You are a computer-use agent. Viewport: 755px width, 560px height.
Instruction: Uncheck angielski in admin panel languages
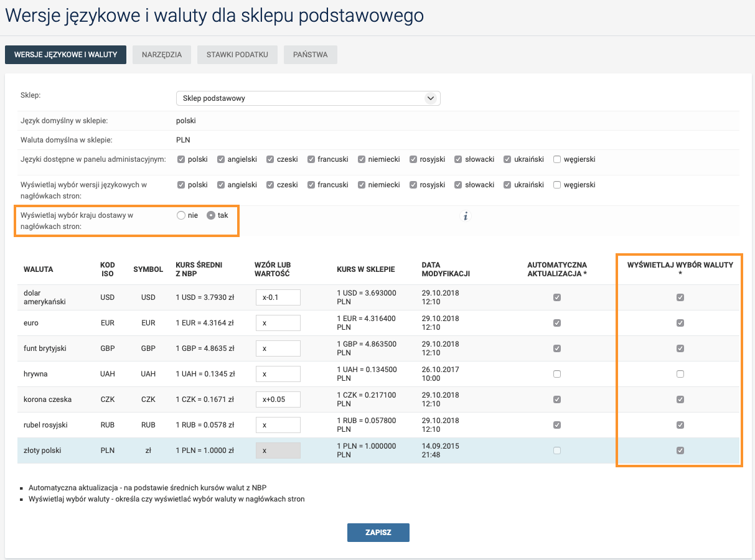(x=221, y=159)
